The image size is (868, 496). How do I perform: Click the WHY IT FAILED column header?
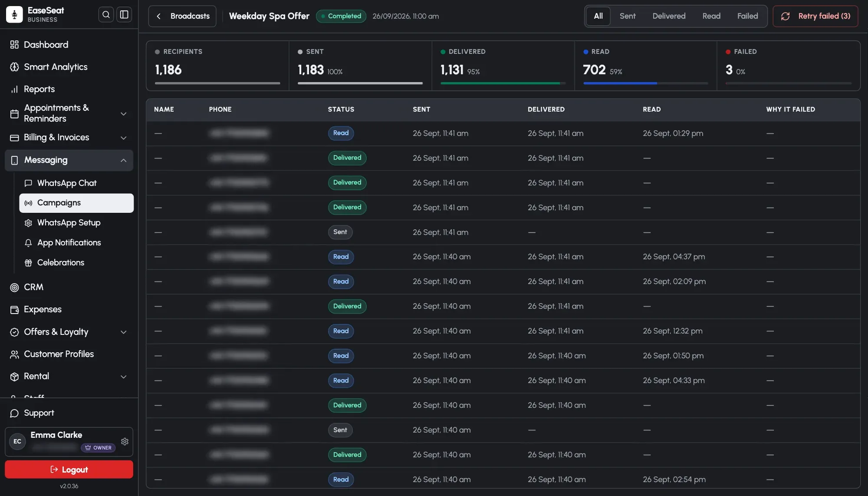(x=790, y=109)
